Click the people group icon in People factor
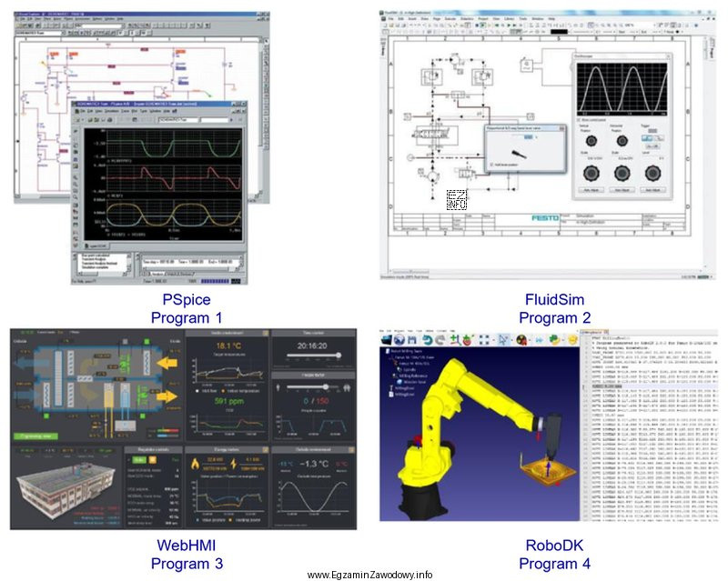Viewport: 728px width, 581px height. 347,387
